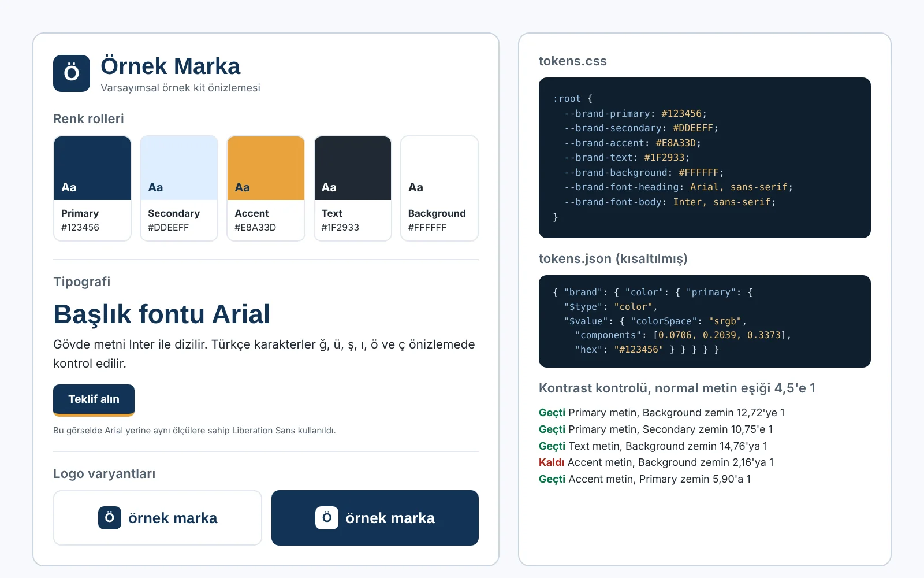Image resolution: width=924 pixels, height=578 pixels.
Task: Click the 'Accent metin, Primary zemin' contrast row
Action: (x=644, y=479)
